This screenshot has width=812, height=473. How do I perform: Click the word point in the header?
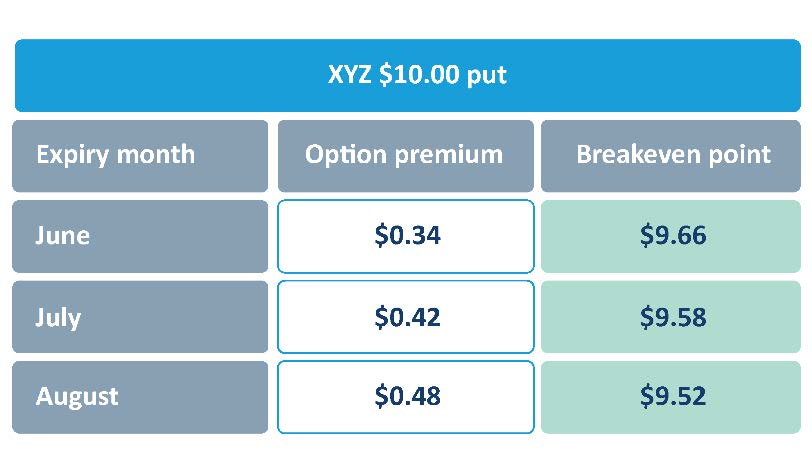pos(741,155)
